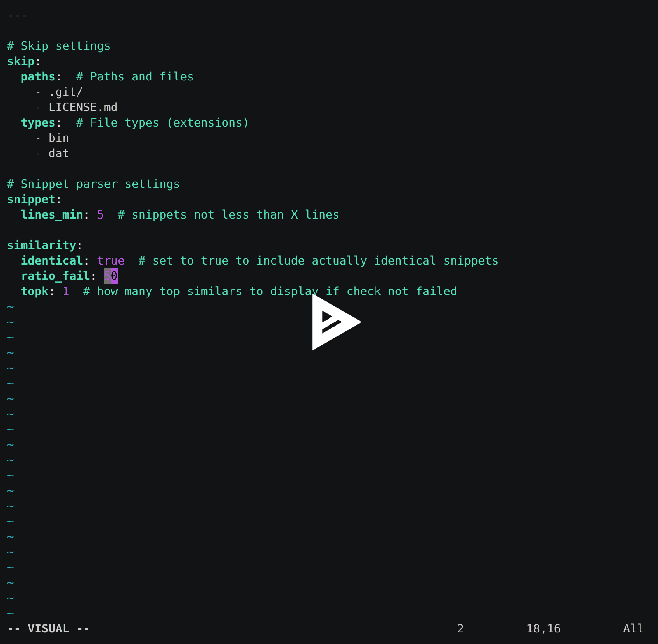Click the highlighted ratio_fail value 50
Screen dimensions: 658x644
click(111, 276)
